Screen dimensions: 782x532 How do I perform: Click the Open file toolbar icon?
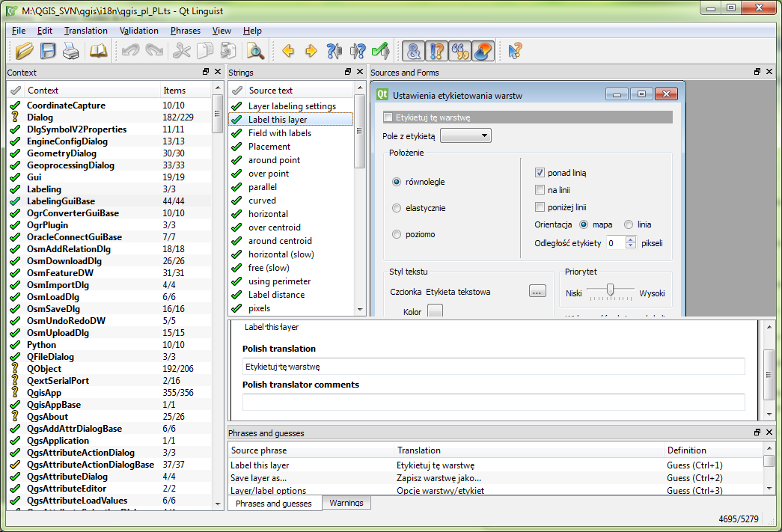coord(24,51)
